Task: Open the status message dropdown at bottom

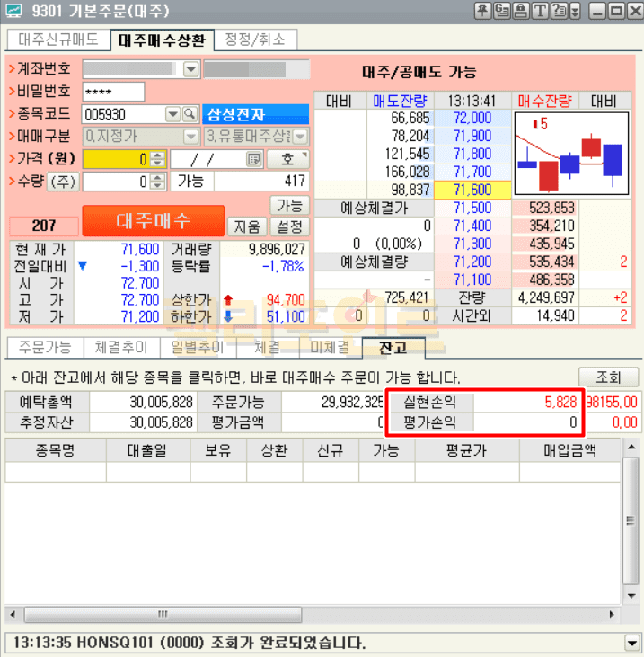Action: pos(631,643)
